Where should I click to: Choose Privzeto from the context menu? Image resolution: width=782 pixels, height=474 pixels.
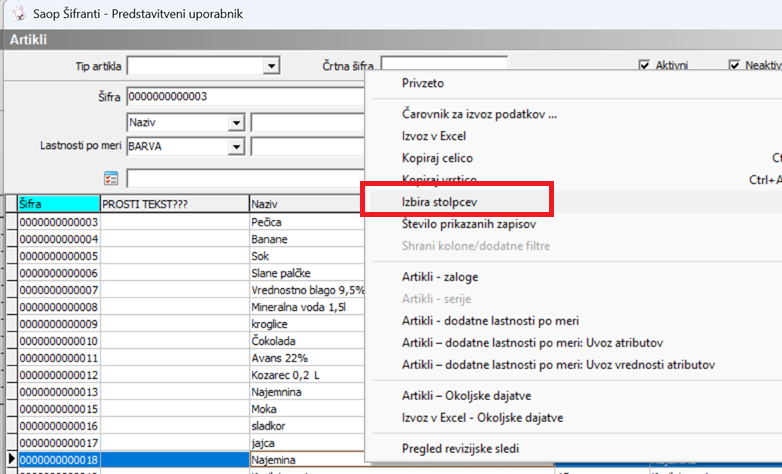click(423, 83)
